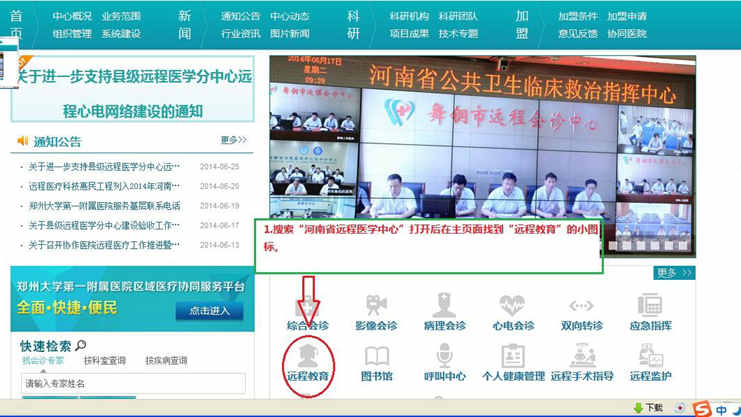Open the 加盟 navigation section

[x=522, y=25]
